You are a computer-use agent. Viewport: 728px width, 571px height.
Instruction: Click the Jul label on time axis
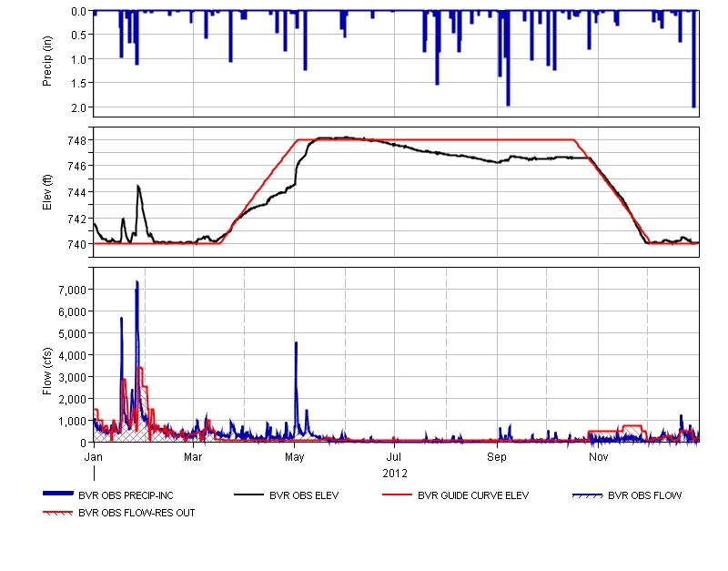pyautogui.click(x=394, y=456)
